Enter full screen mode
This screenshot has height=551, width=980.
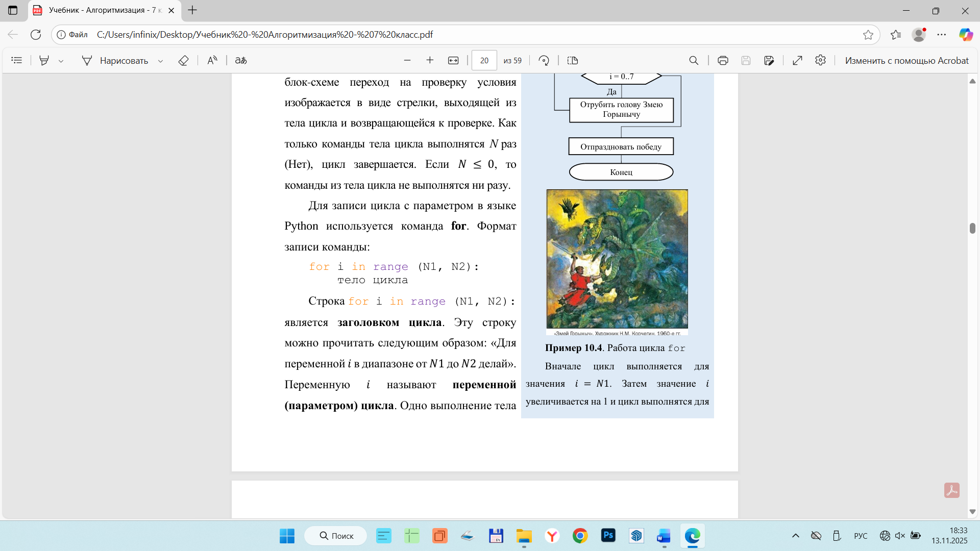tap(797, 60)
